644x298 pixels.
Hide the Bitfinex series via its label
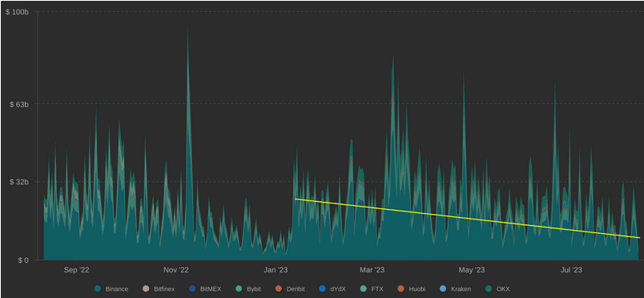click(x=164, y=289)
